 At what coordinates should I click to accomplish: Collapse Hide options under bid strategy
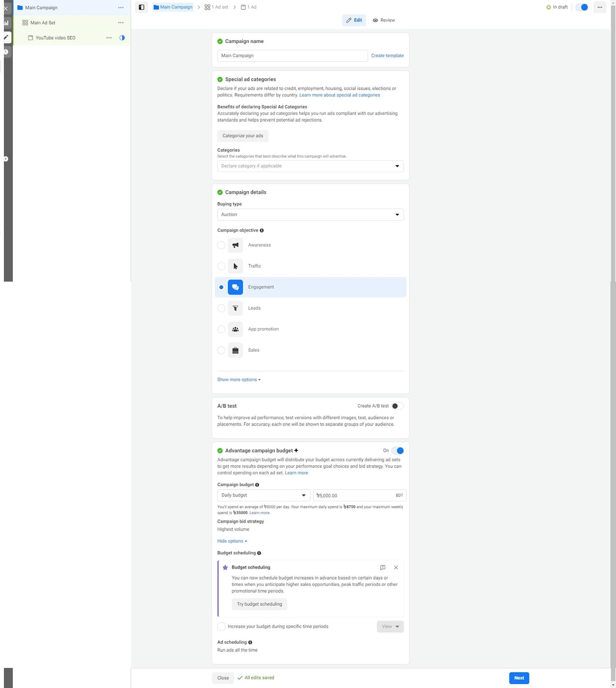(x=232, y=541)
